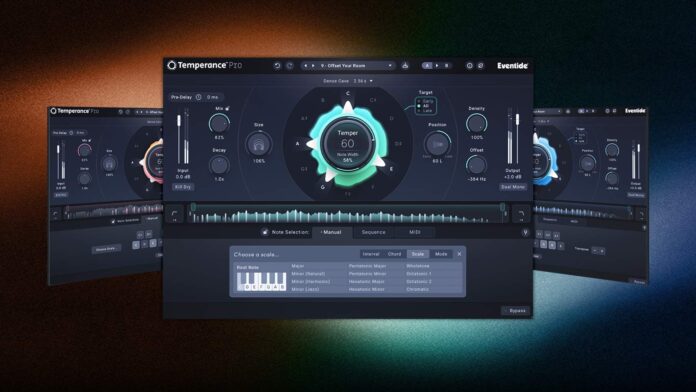The width and height of the screenshot is (696, 392).
Task: Toggle the Mix lock icon
Action: [x=228, y=108]
